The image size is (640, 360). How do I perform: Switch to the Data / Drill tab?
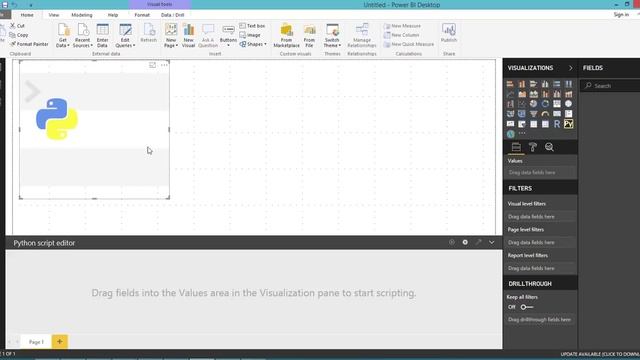pos(172,15)
